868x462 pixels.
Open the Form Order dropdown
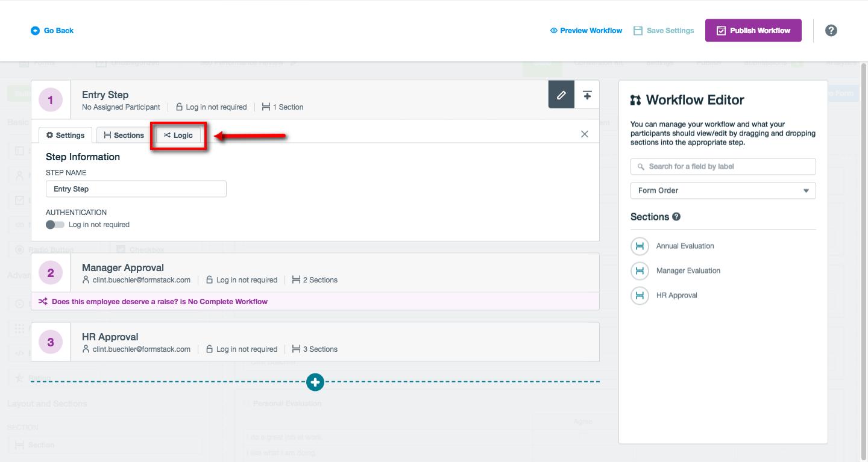coord(723,190)
